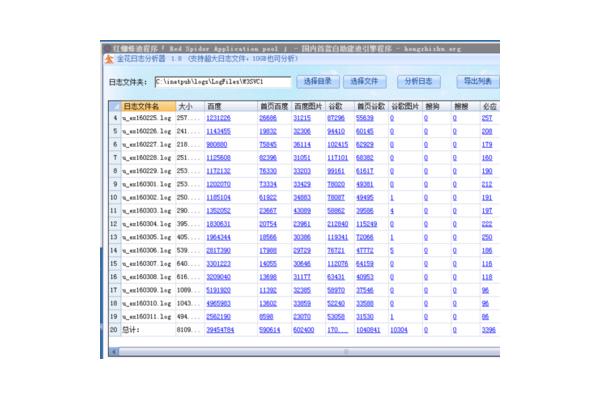Click the 导出列表 button
Screen dimensions: 600x400
pyautogui.click(x=476, y=81)
